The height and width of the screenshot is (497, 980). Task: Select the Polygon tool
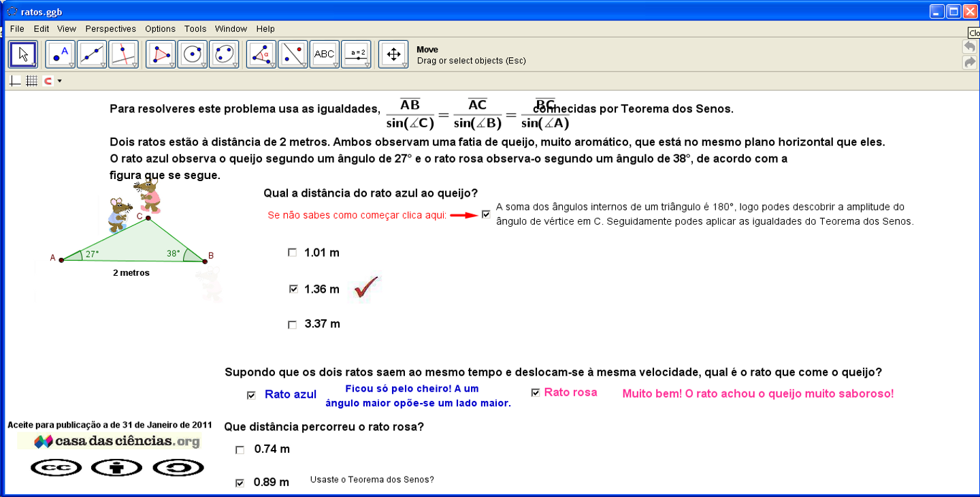161,54
